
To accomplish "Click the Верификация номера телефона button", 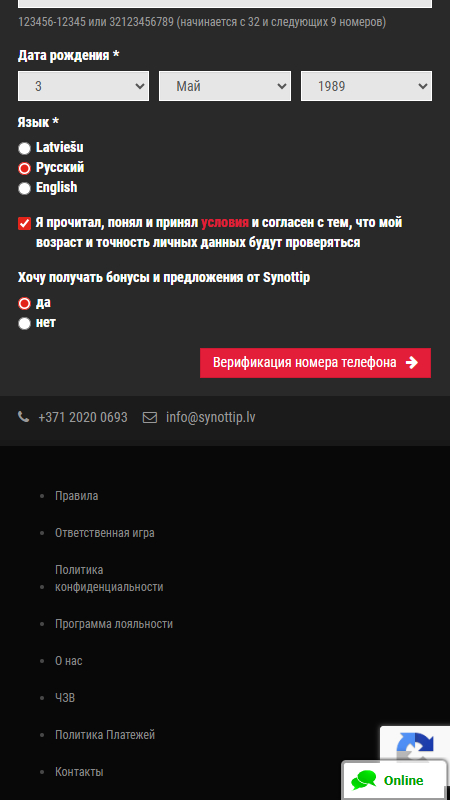I will [315, 363].
